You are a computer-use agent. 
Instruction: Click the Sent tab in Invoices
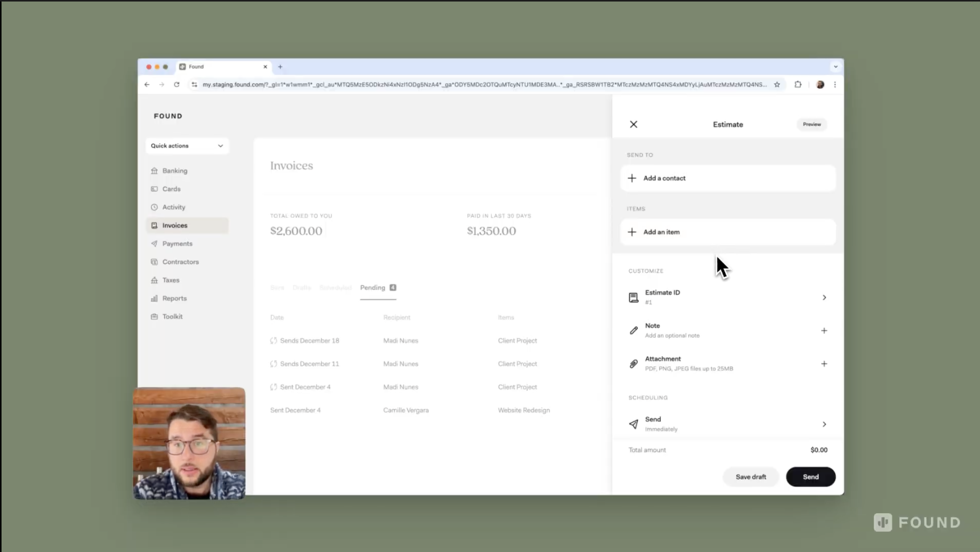point(277,287)
